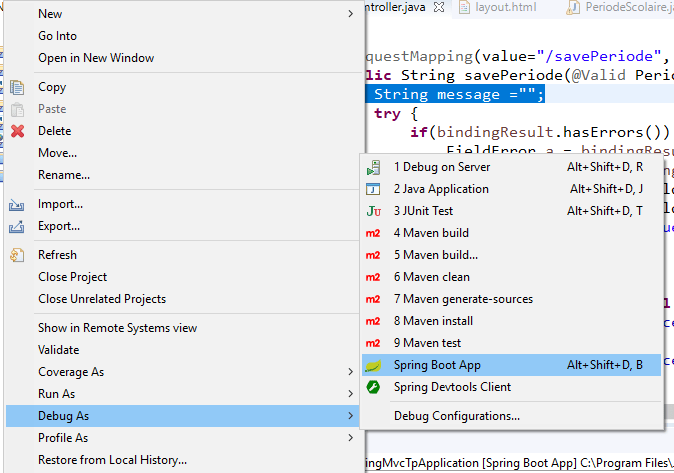Run 6 Maven clean
The width and height of the screenshot is (674, 473).
click(512, 277)
